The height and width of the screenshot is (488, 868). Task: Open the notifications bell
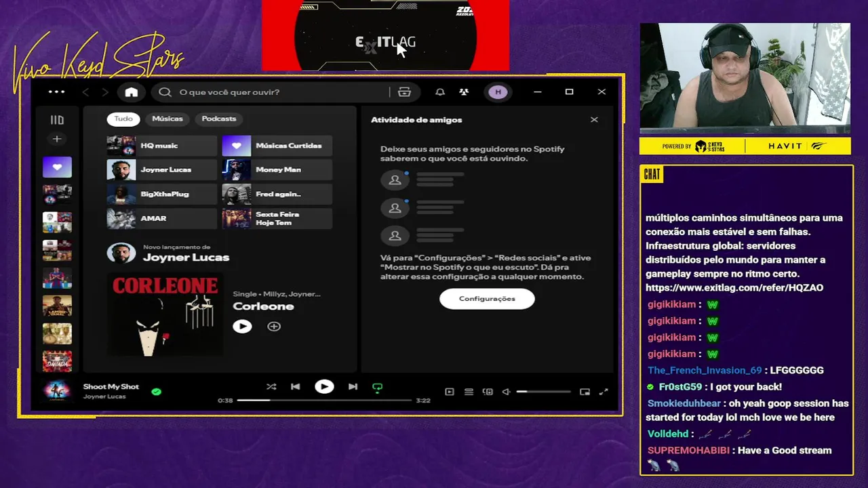(x=440, y=92)
